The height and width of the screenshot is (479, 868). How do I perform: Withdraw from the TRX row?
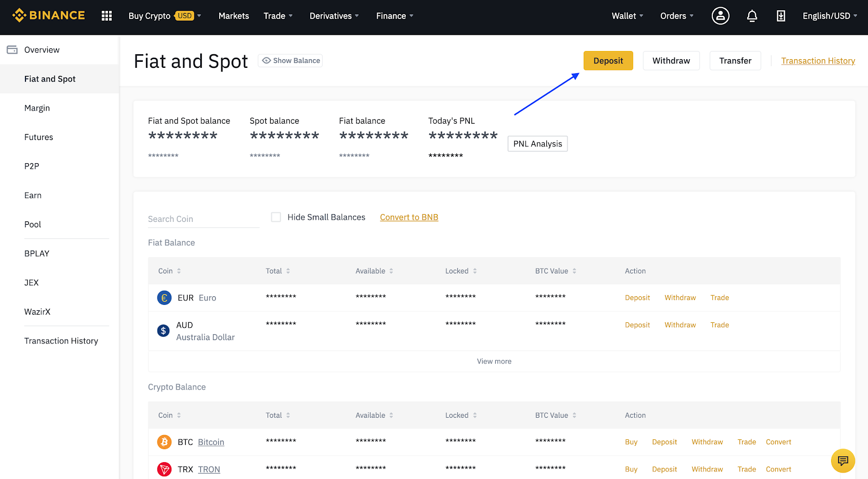[x=707, y=469]
